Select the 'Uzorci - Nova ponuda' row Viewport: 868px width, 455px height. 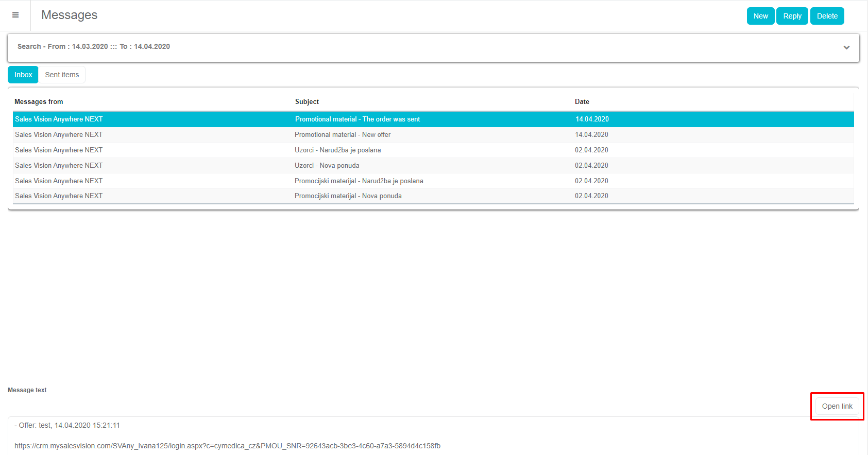pyautogui.click(x=327, y=166)
